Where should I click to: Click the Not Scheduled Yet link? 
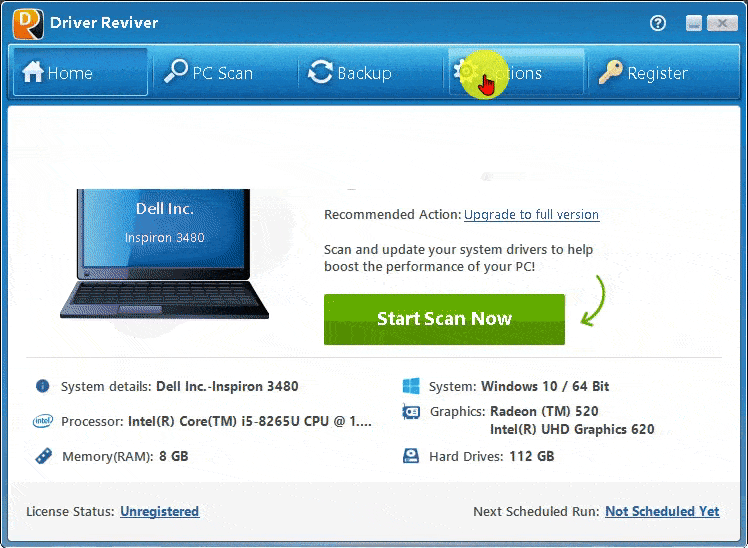662,511
